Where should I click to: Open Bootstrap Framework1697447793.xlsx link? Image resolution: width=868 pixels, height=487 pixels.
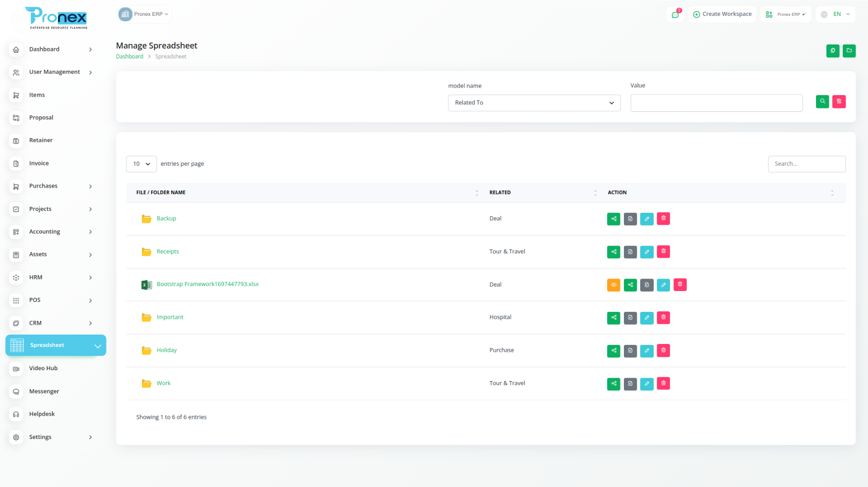click(207, 284)
